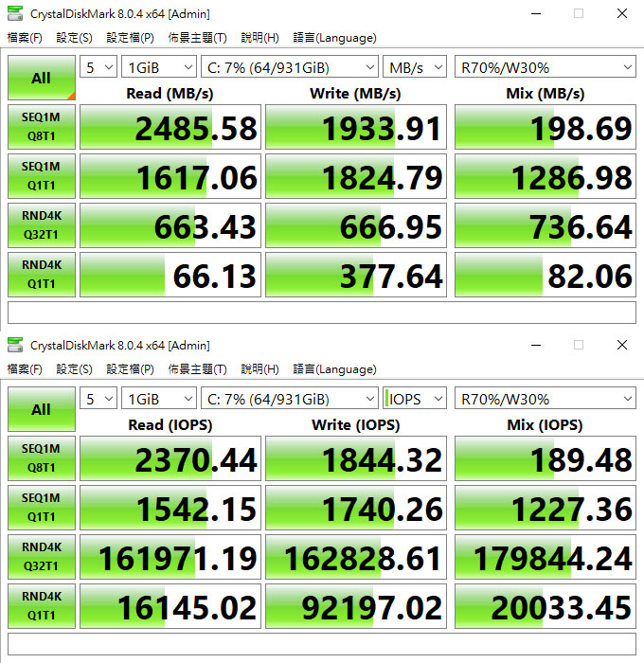This screenshot has width=644, height=663.
Task: Click write IOPS value 1844.32
Action: (356, 458)
